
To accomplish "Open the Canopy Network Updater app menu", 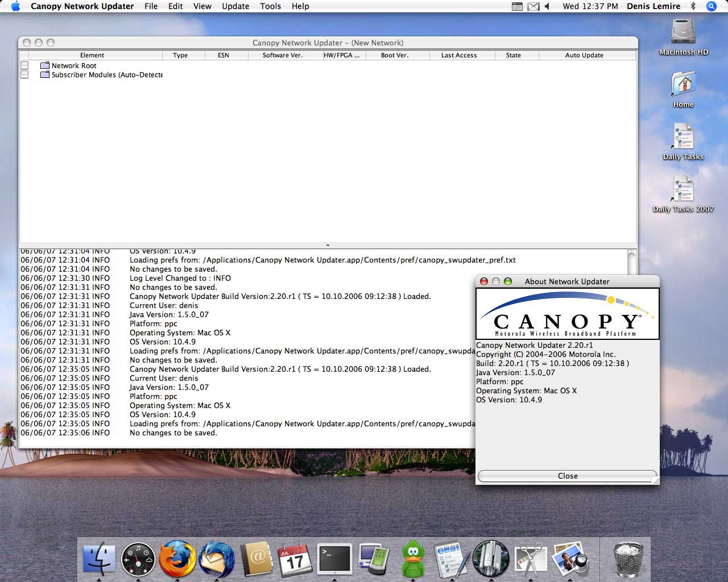I will click(82, 6).
